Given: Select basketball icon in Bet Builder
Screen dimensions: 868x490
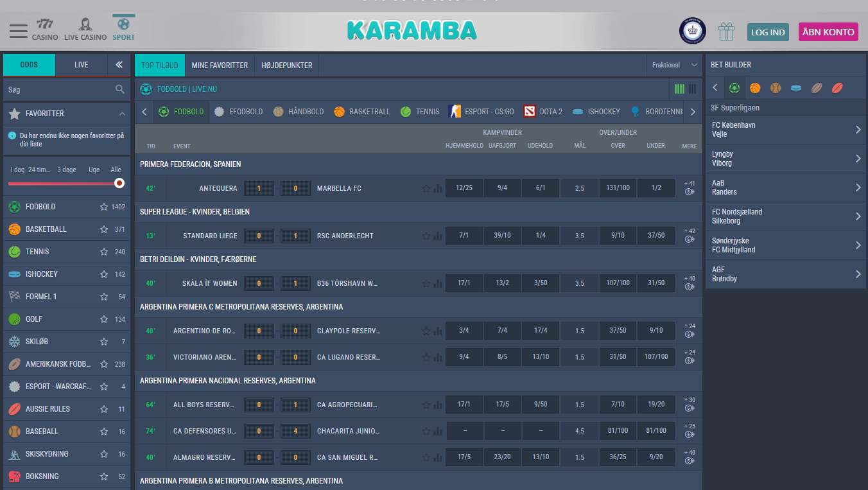Looking at the screenshot, I should pyautogui.click(x=755, y=88).
